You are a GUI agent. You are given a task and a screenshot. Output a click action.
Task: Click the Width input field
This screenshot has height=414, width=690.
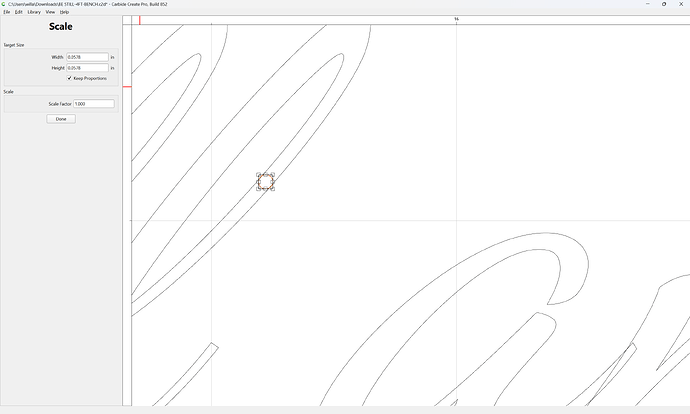87,57
